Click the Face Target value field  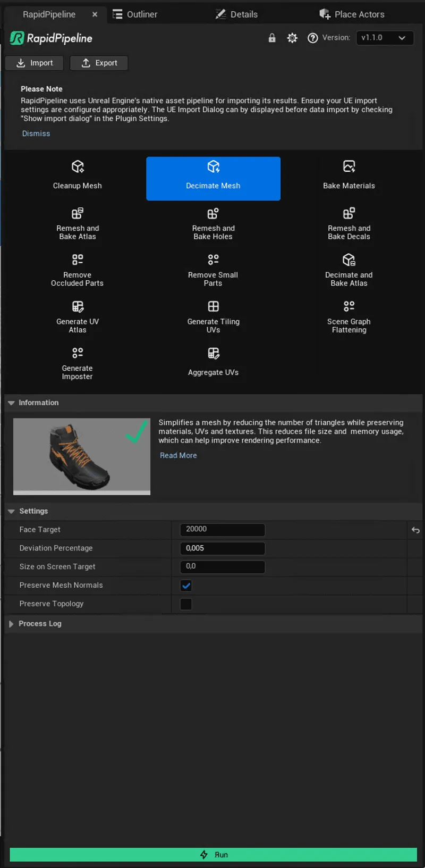[x=222, y=530]
